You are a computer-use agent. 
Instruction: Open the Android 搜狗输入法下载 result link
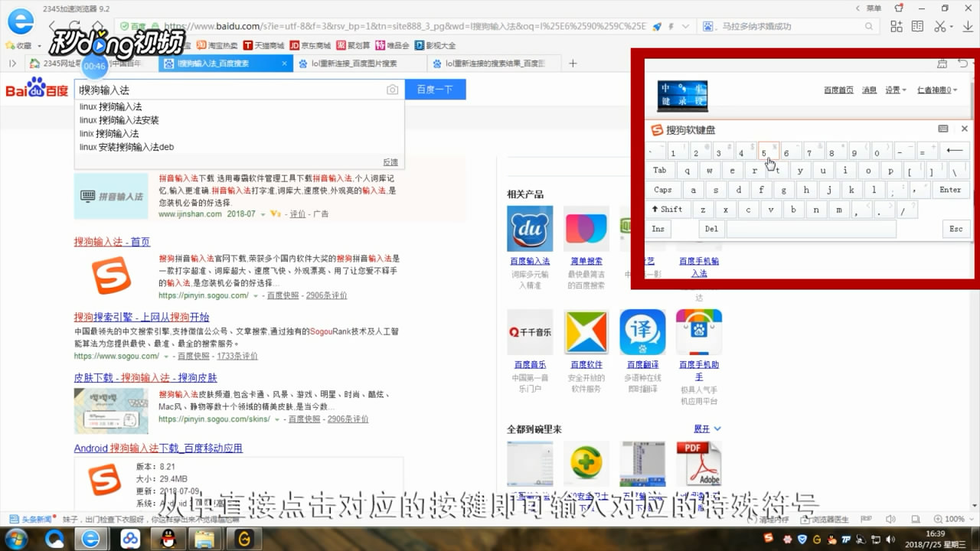[x=158, y=448]
